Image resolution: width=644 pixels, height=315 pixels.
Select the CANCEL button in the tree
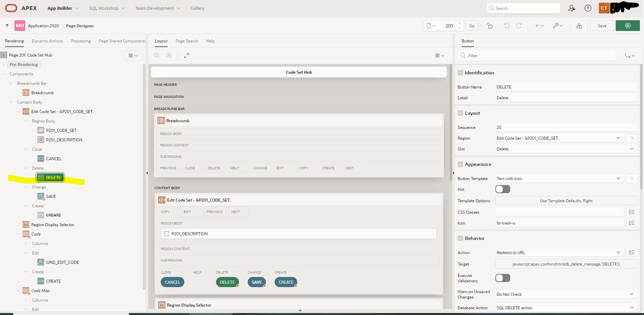tap(54, 159)
